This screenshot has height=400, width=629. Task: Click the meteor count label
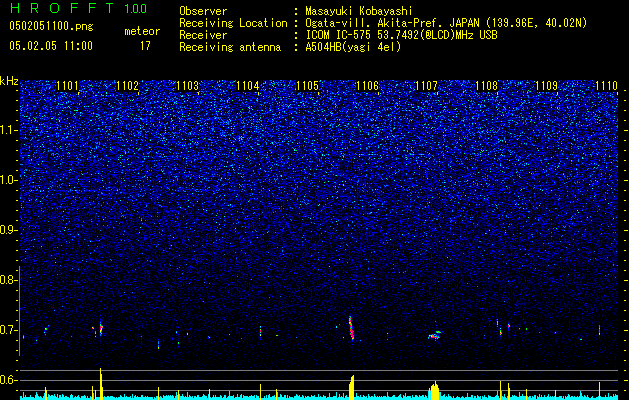[x=142, y=31]
